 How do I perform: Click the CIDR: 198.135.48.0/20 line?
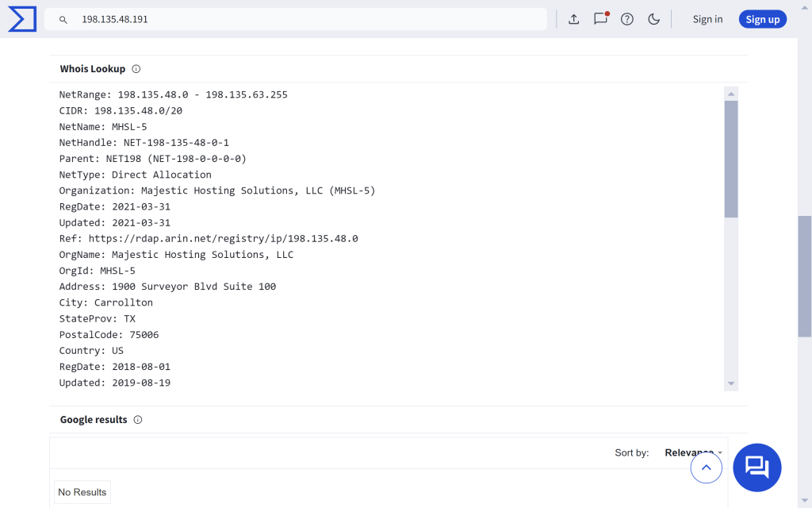point(121,110)
